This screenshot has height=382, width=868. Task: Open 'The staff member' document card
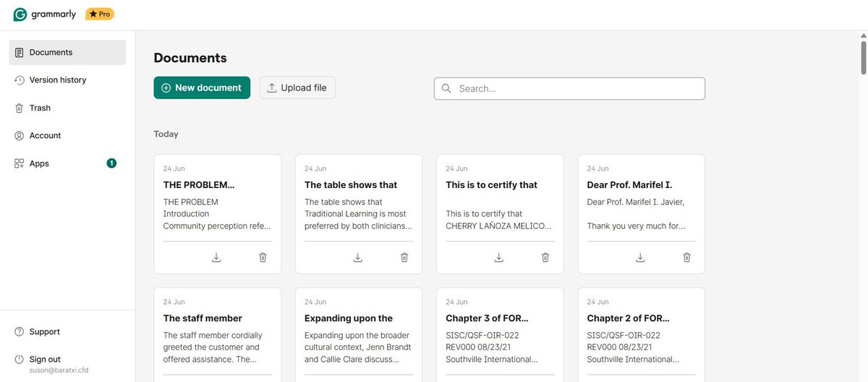218,334
